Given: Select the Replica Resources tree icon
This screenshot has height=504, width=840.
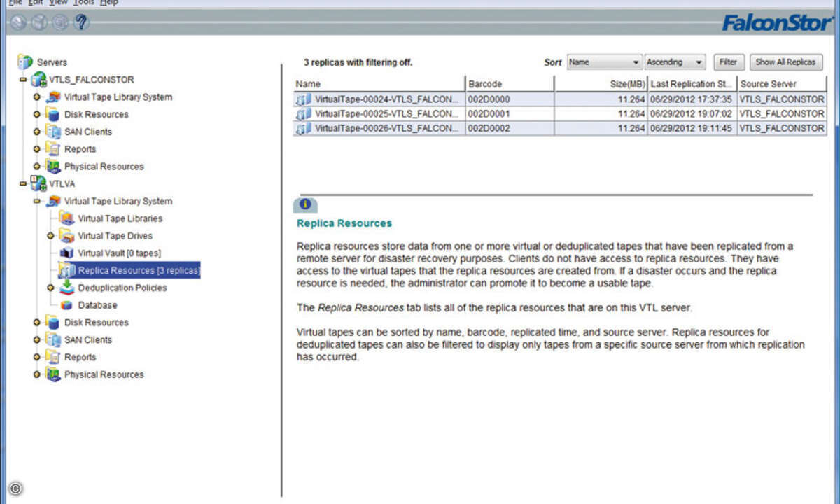Looking at the screenshot, I should point(66,270).
